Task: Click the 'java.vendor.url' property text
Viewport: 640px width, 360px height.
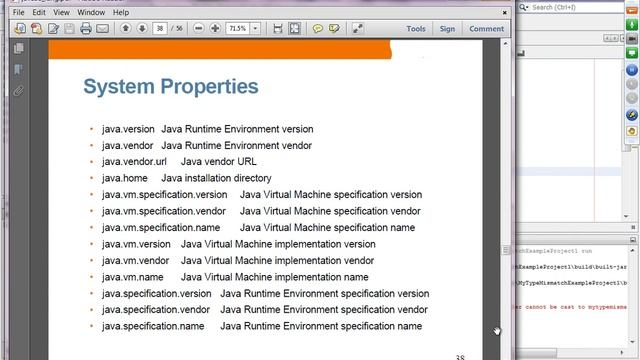Action: [134, 162]
